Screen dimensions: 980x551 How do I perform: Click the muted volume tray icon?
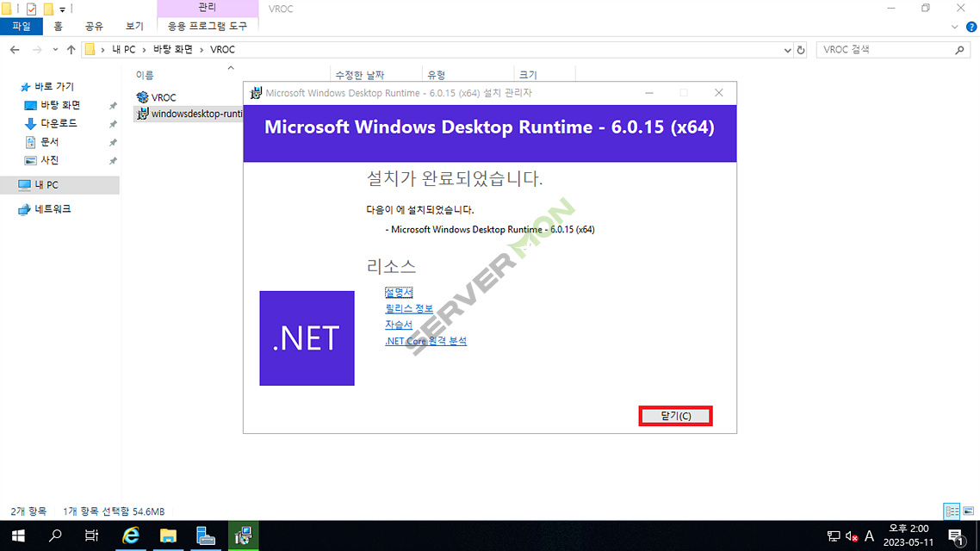coord(851,536)
